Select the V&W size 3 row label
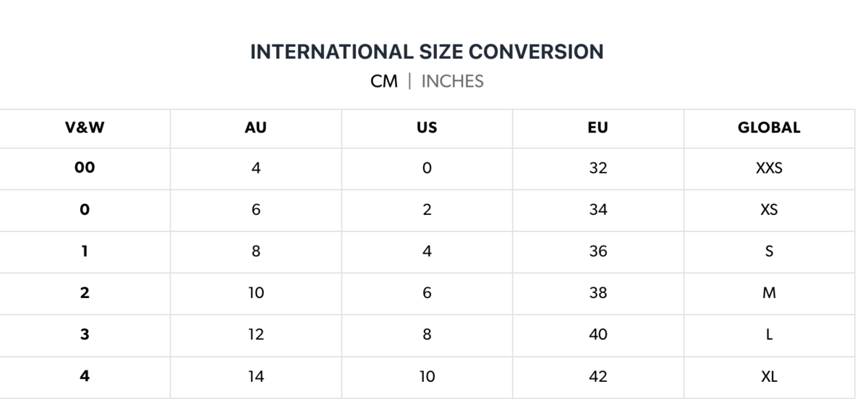The height and width of the screenshot is (408, 868). tap(85, 334)
